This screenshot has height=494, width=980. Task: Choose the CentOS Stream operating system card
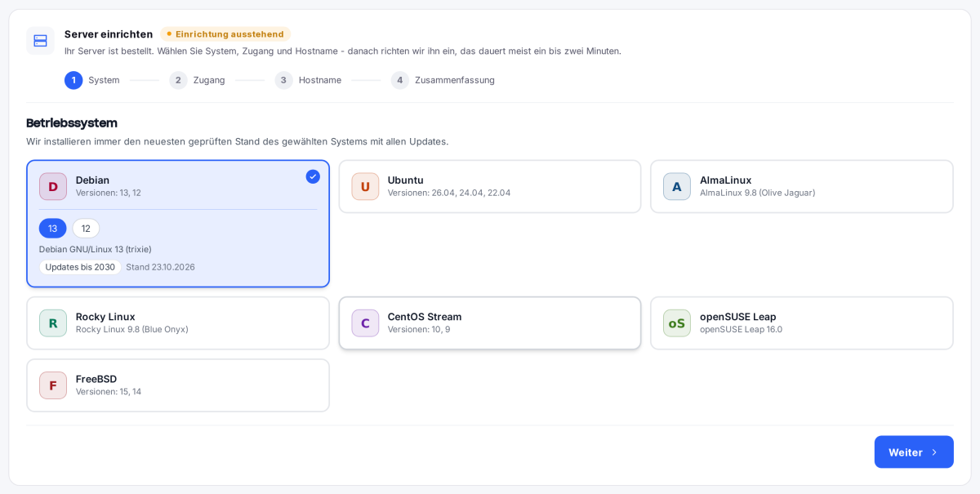(x=490, y=323)
